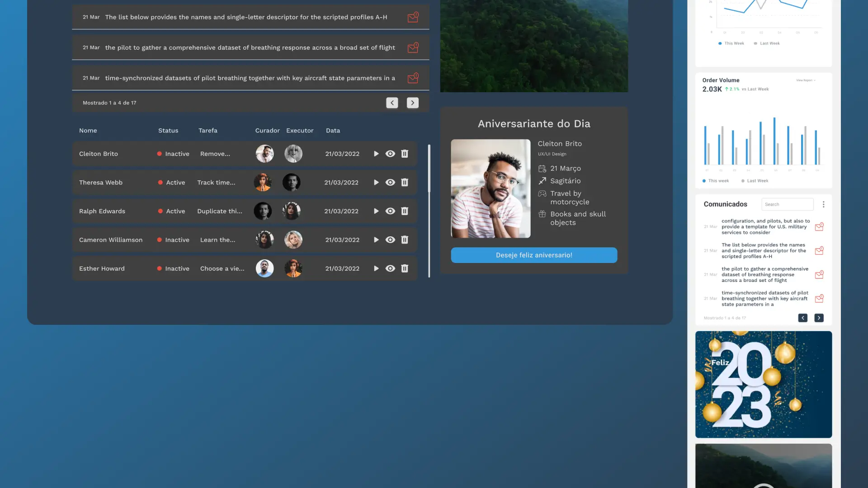Viewport: 868px width, 488px height.
Task: Go to previous page of messages list
Action: 392,103
